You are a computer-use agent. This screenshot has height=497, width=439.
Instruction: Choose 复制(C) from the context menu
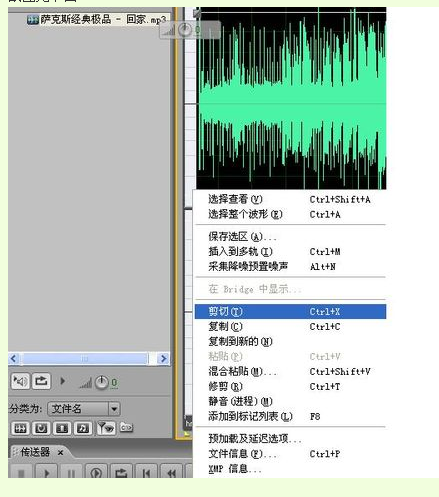tap(290, 326)
